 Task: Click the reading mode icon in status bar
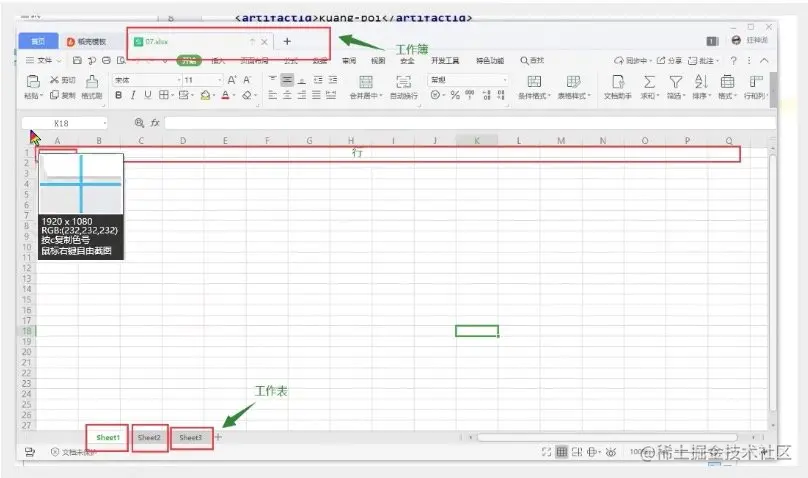click(592, 452)
